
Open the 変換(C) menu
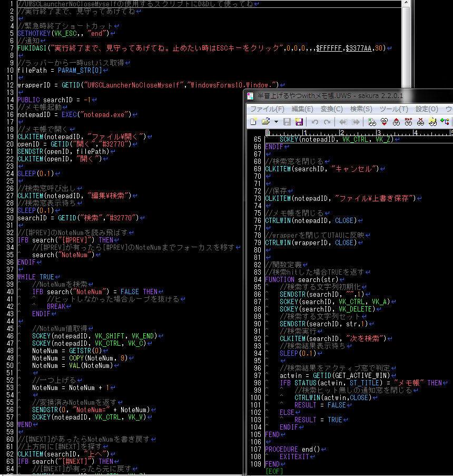pyautogui.click(x=332, y=109)
